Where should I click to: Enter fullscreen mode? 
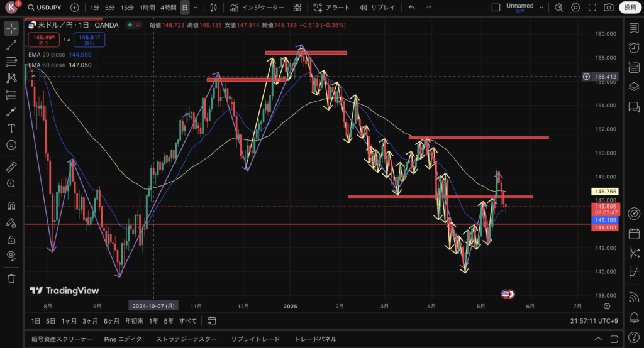(x=592, y=8)
